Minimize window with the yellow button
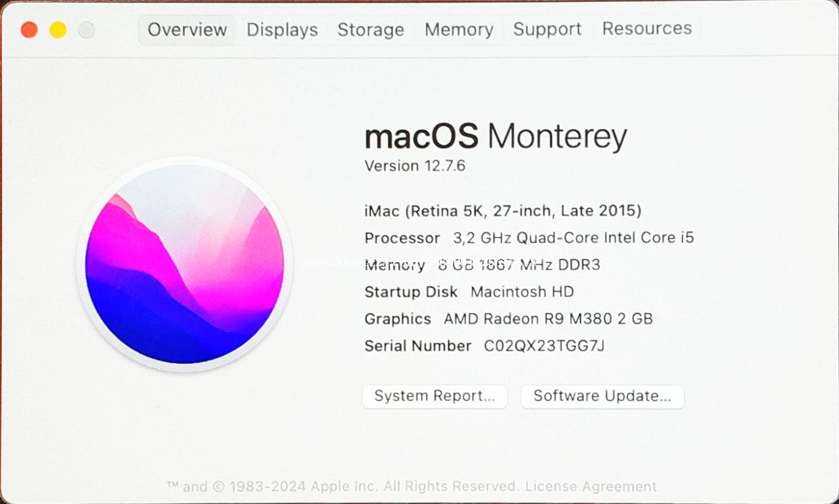This screenshot has width=839, height=504. [x=58, y=29]
